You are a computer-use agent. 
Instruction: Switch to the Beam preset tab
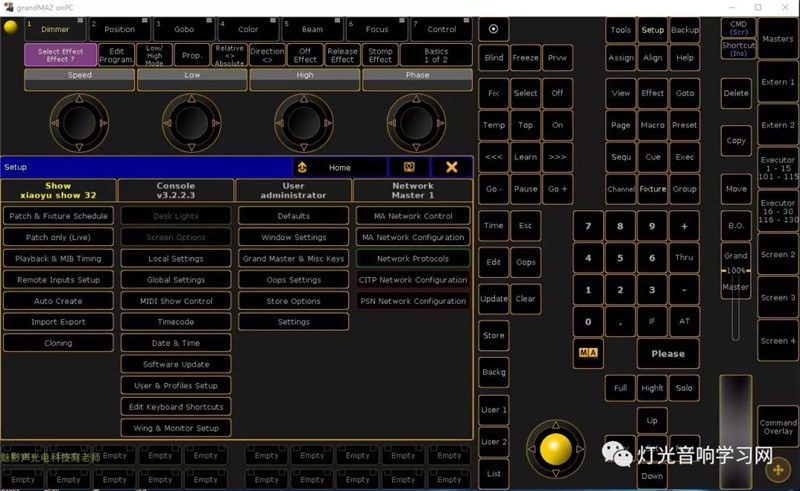[312, 29]
